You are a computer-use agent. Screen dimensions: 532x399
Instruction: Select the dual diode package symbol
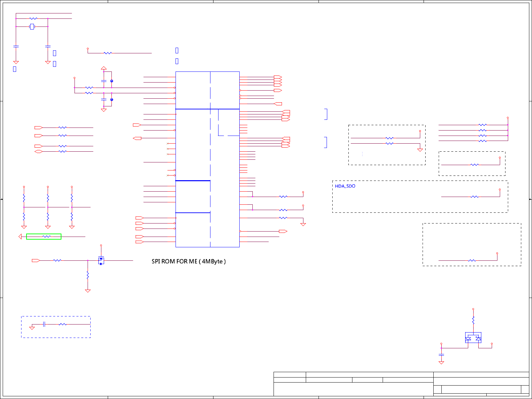point(473,338)
